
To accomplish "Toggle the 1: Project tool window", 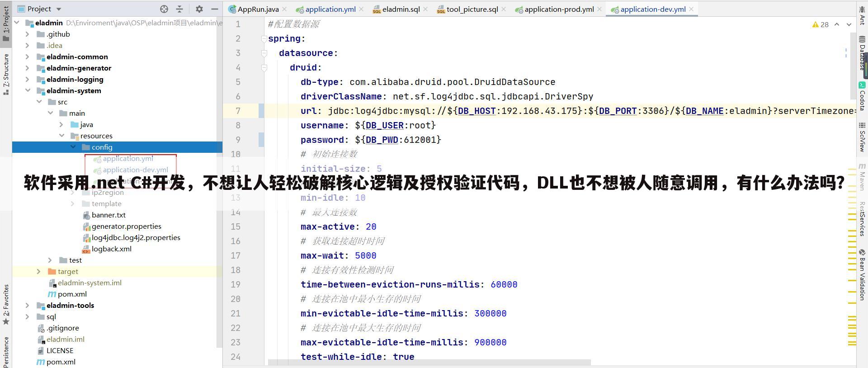I will pos(6,24).
